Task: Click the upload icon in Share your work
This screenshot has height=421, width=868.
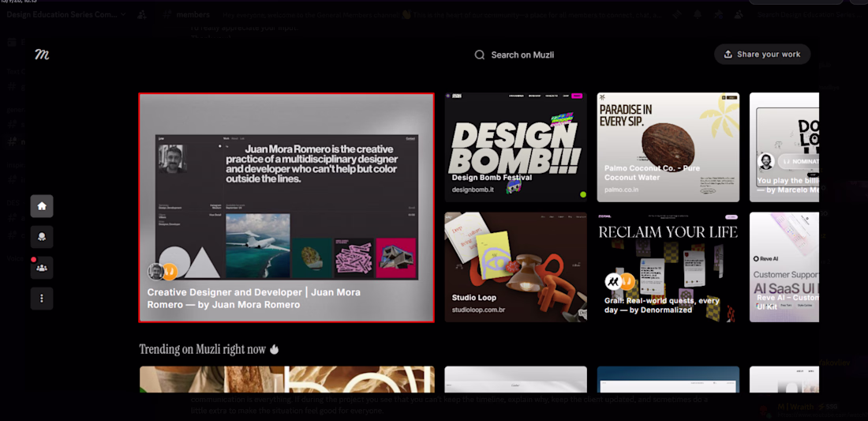Action: pos(728,55)
